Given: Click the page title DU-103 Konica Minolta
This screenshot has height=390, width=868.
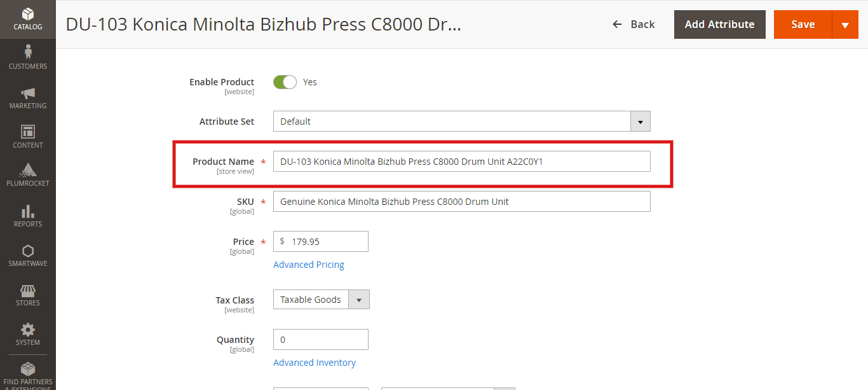Looking at the screenshot, I should [264, 25].
